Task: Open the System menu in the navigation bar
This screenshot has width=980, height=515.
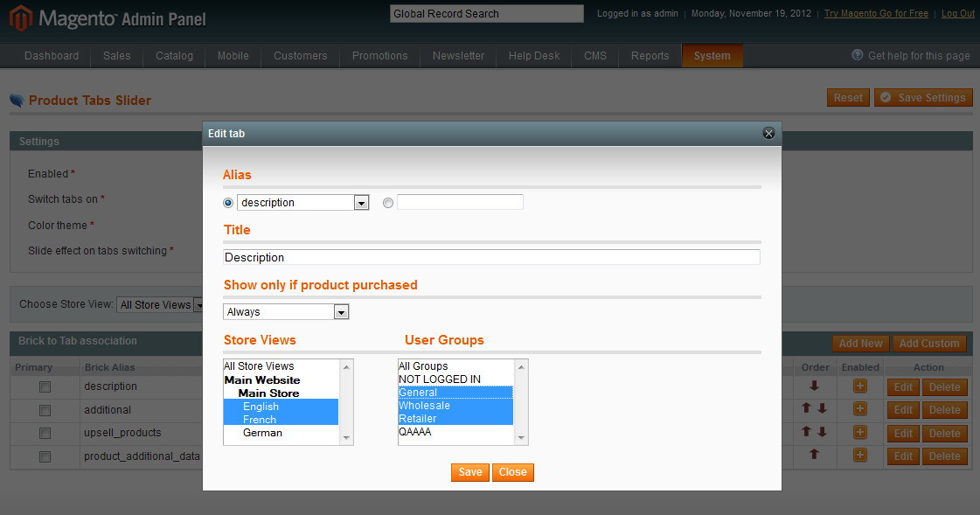Action: point(712,56)
